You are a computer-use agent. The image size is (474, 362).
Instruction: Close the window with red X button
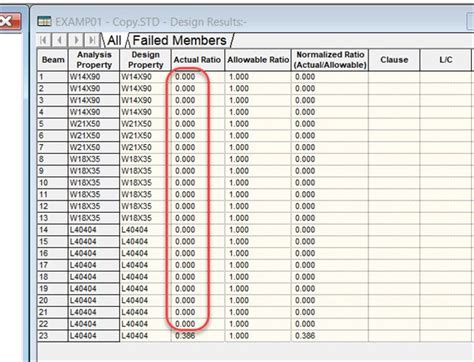coord(10,22)
